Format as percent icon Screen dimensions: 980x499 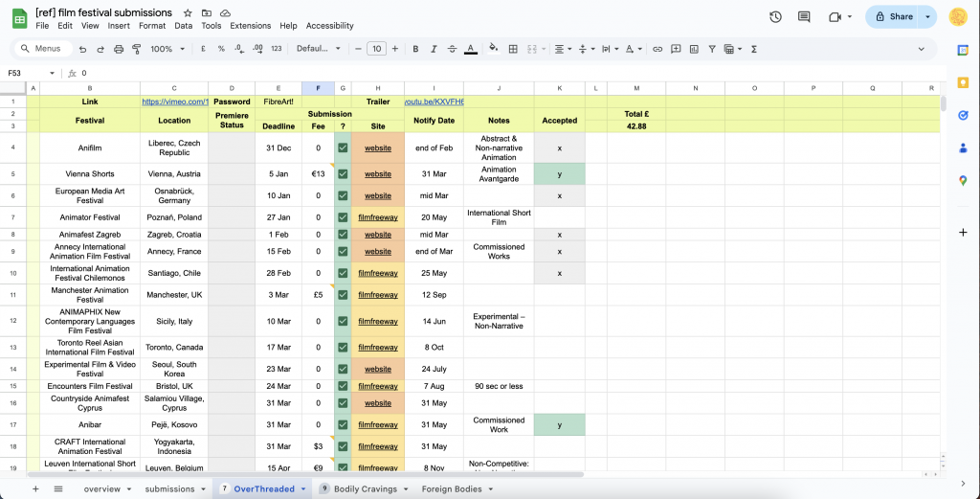(x=221, y=49)
